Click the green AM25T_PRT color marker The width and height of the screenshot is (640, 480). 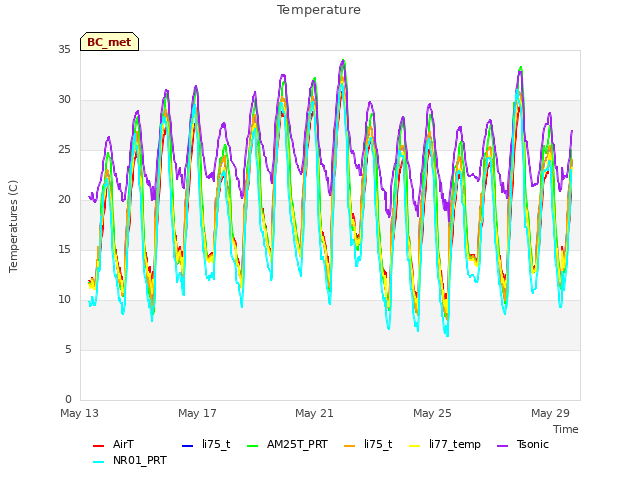pyautogui.click(x=253, y=446)
